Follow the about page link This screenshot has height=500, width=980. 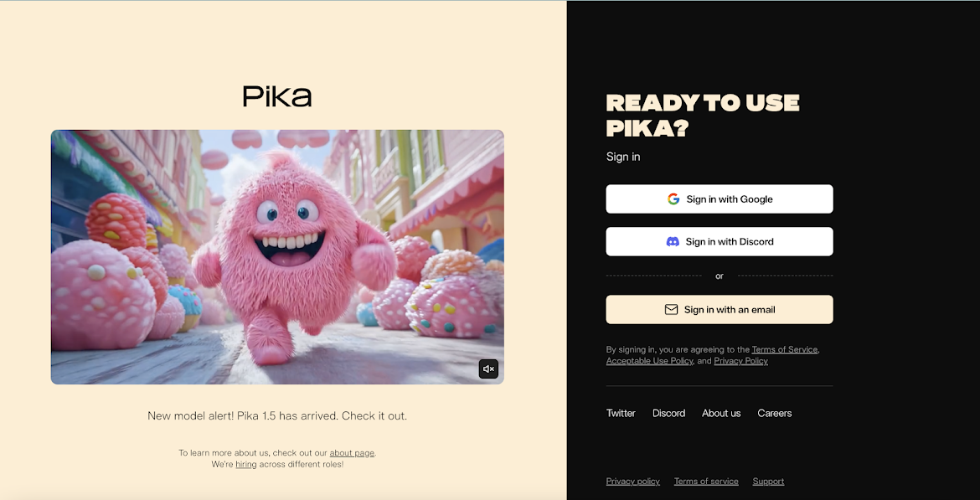coord(352,452)
